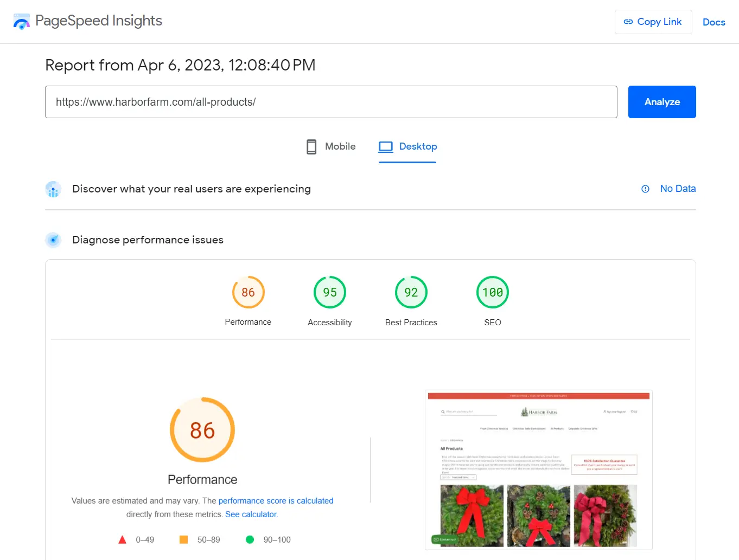This screenshot has height=560, width=739.
Task: Click the large Performance heading text
Action: tap(202, 480)
